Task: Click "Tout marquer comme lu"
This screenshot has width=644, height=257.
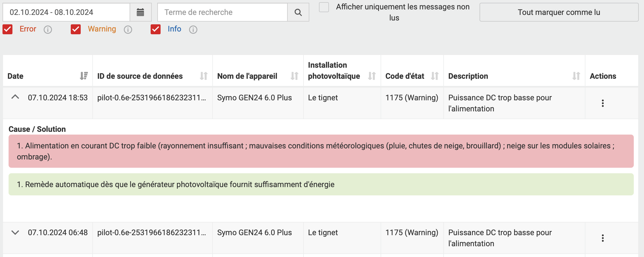Action: [559, 12]
